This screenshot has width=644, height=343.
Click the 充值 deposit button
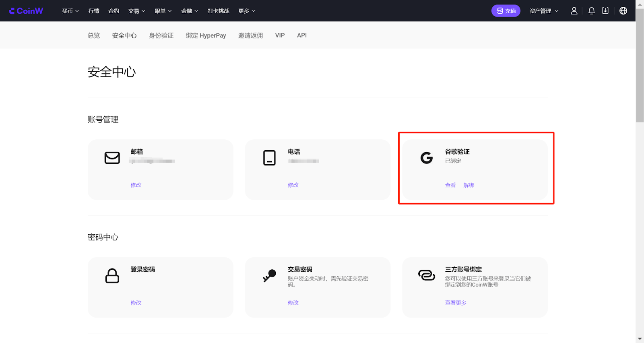coord(506,11)
